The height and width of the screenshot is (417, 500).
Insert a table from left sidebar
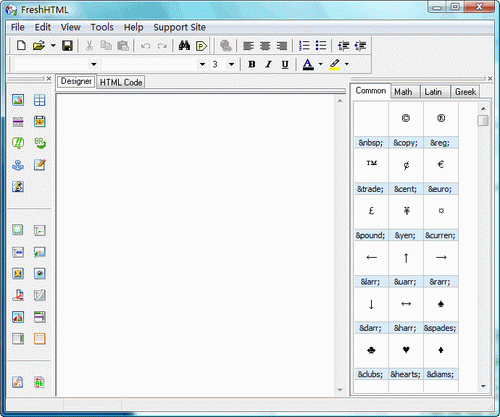[x=39, y=100]
